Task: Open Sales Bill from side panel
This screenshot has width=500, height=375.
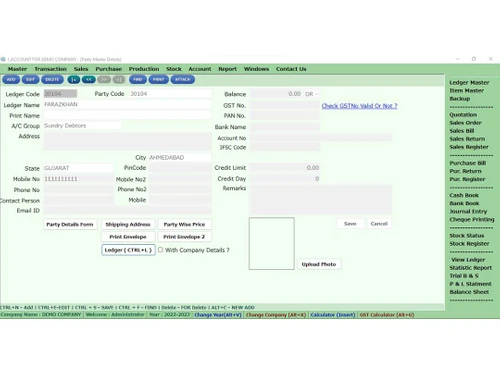Action: click(x=462, y=131)
